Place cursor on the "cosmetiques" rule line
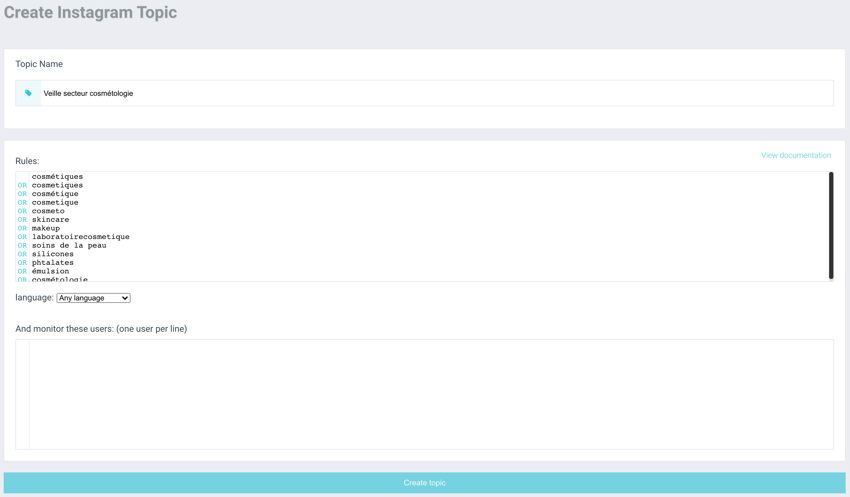Viewport: 850px width, 497px height. [57, 185]
